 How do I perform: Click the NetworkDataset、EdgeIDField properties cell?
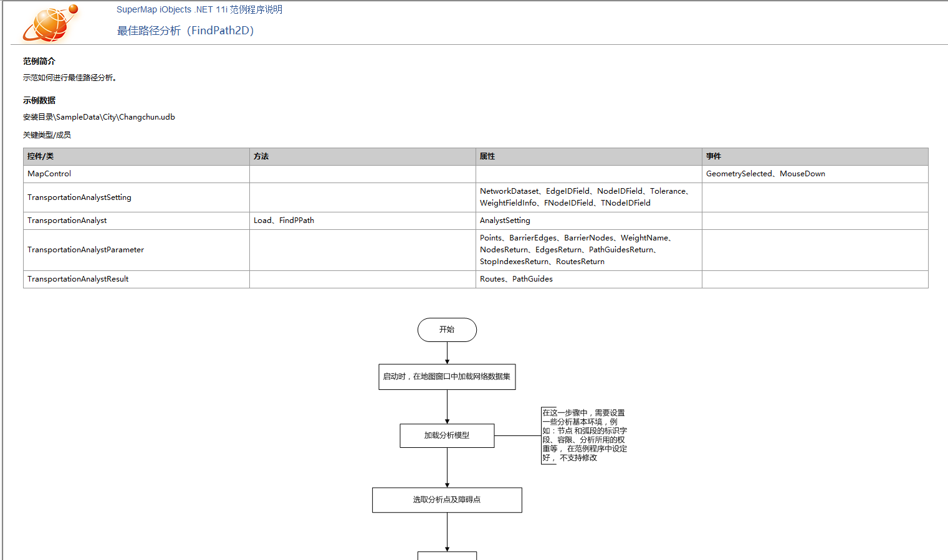coord(589,197)
